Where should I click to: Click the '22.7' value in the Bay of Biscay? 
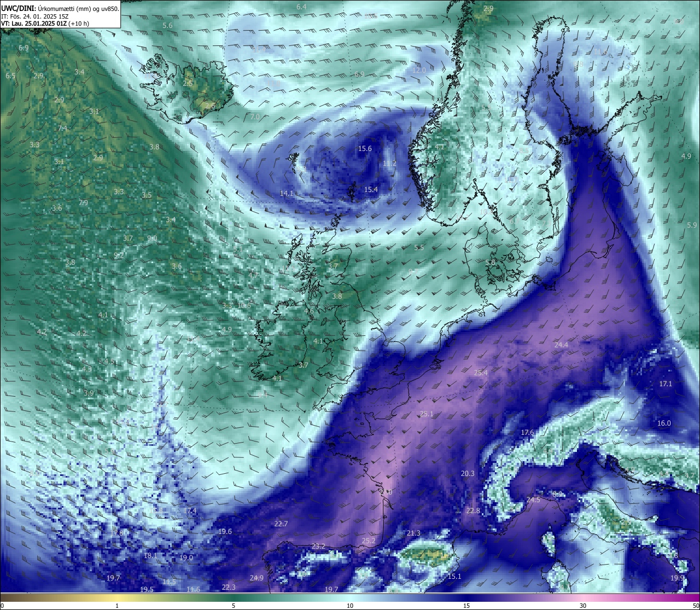(x=281, y=524)
